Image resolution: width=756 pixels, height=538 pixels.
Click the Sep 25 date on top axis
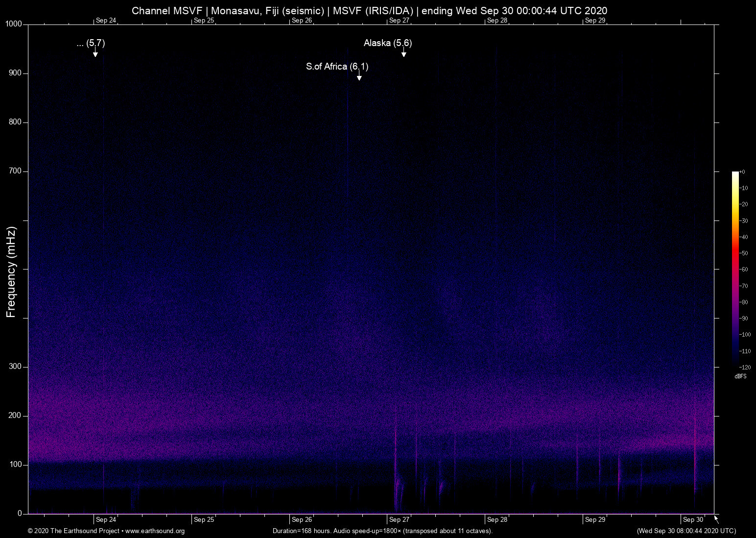tap(204, 21)
